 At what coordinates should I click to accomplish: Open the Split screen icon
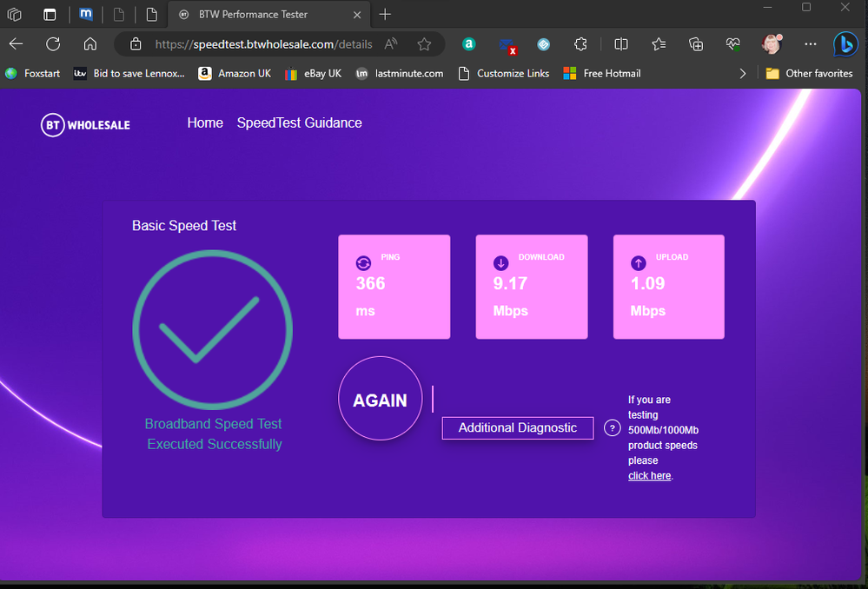tap(620, 43)
